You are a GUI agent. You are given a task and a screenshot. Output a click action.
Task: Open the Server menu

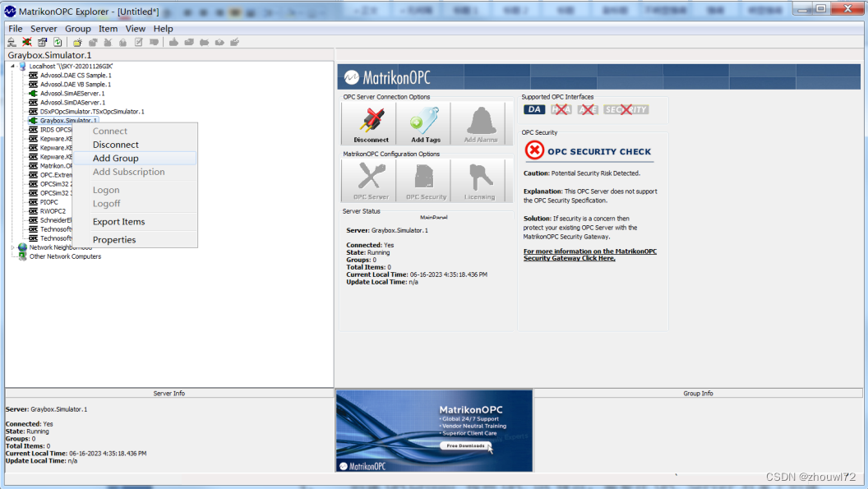[x=44, y=29]
